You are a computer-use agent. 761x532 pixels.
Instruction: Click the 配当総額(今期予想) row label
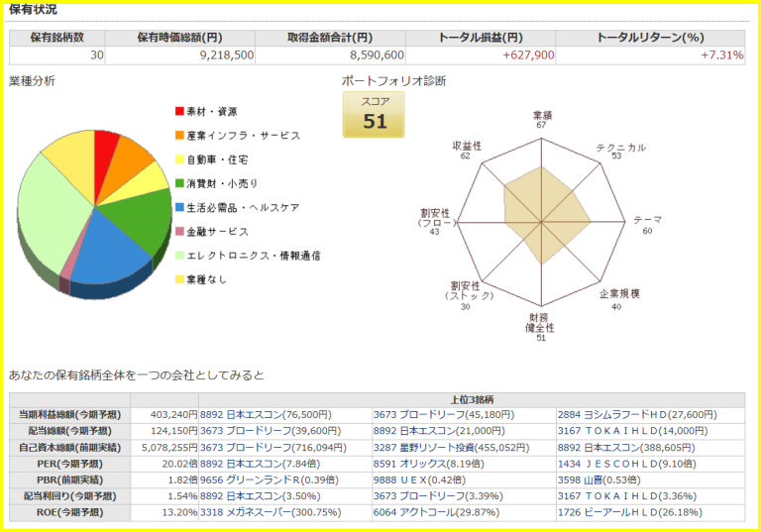[x=70, y=431]
